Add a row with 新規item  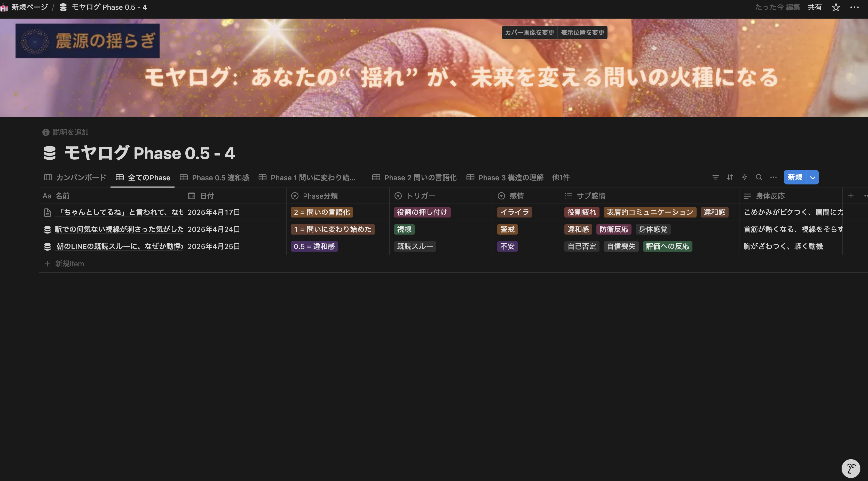pyautogui.click(x=69, y=263)
